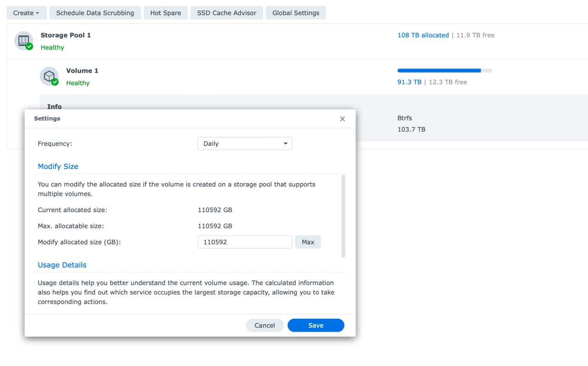Click the green health badge on Storage Pool 1

coord(29,46)
